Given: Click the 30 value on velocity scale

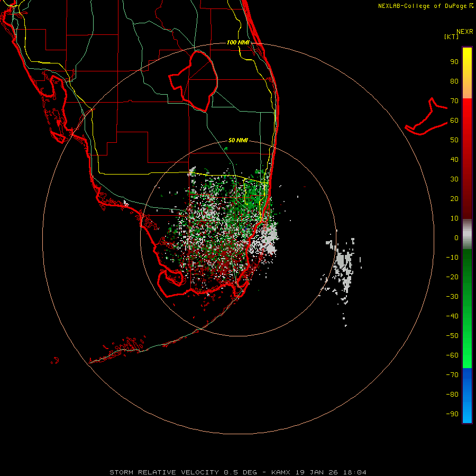Looking at the screenshot, I should (x=454, y=179).
